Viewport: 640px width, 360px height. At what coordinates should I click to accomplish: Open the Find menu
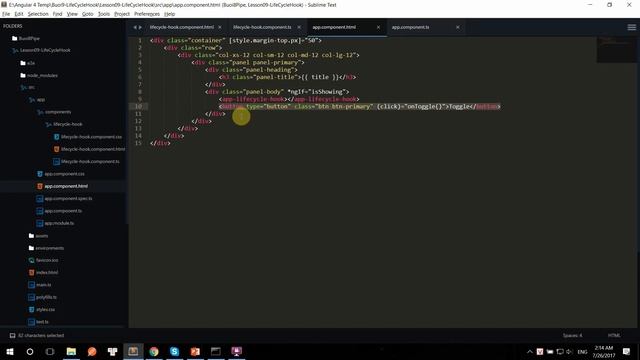[x=58, y=14]
